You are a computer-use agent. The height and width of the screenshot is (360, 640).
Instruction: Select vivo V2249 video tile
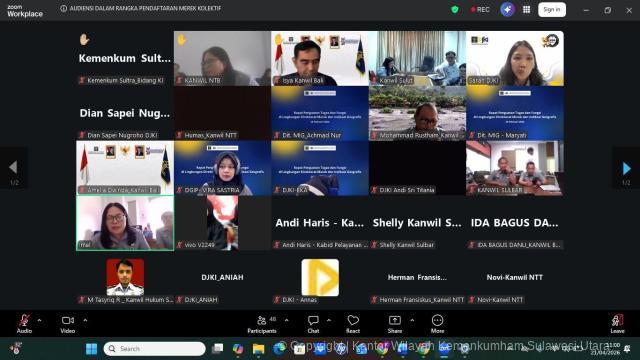click(x=222, y=223)
